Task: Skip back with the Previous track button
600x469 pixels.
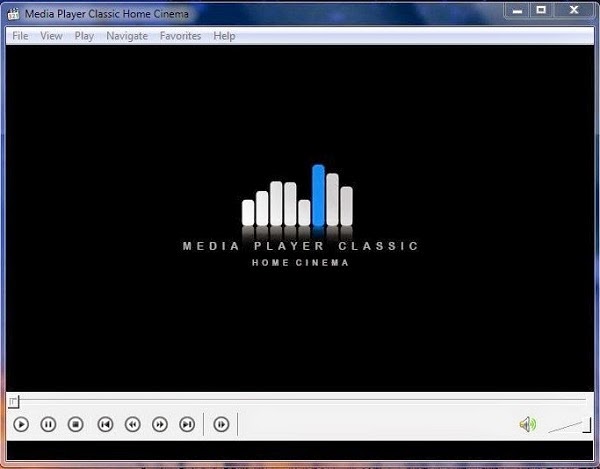Action: pyautogui.click(x=105, y=424)
